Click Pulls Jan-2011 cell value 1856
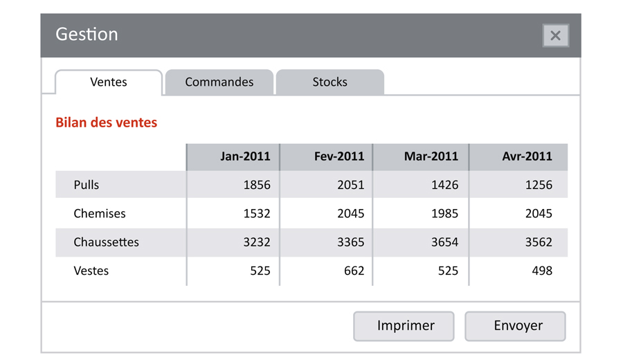 [x=257, y=185]
